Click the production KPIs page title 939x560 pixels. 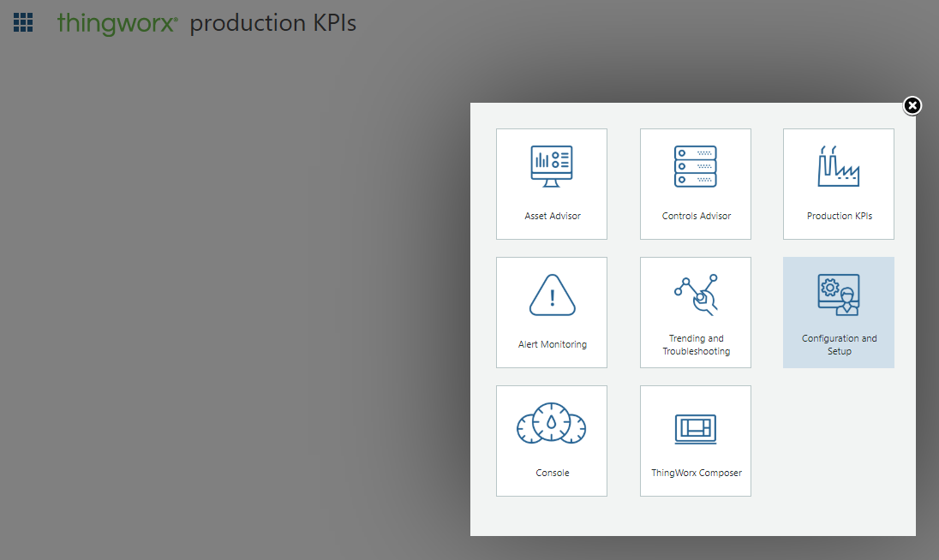272,23
